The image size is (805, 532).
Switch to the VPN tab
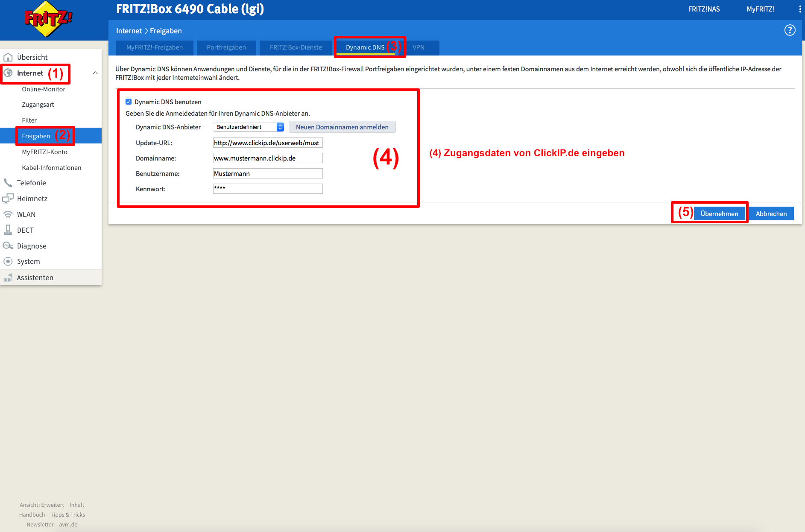pyautogui.click(x=419, y=47)
